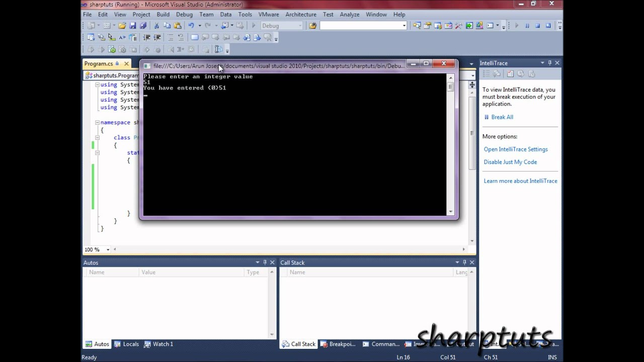The height and width of the screenshot is (362, 644).
Task: Open the VMware menu
Action: (x=269, y=15)
